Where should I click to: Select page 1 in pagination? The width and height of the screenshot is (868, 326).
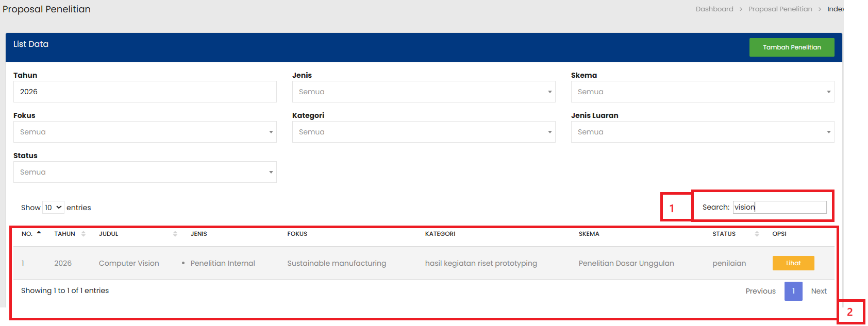tap(793, 291)
